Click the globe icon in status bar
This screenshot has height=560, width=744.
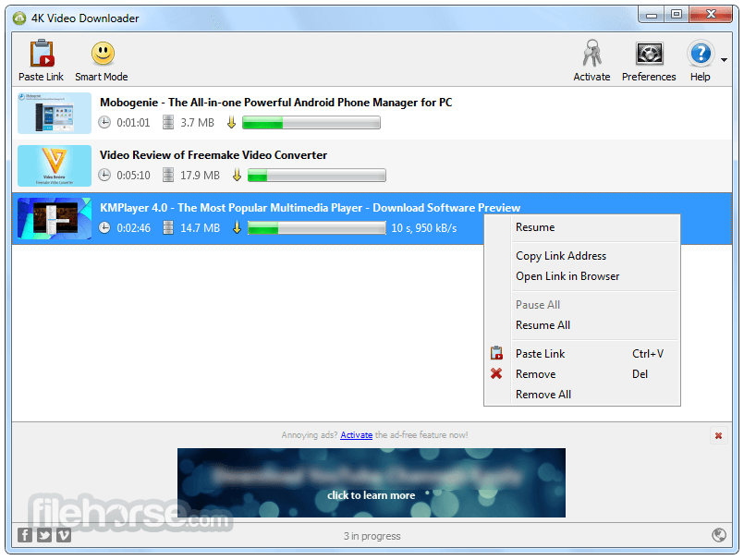point(719,535)
